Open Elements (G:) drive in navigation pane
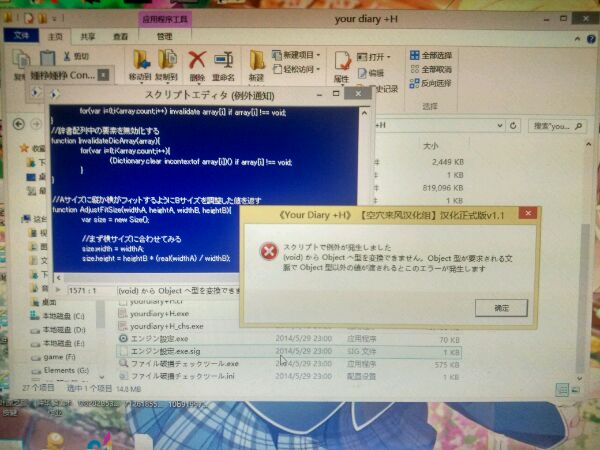 tap(60, 370)
